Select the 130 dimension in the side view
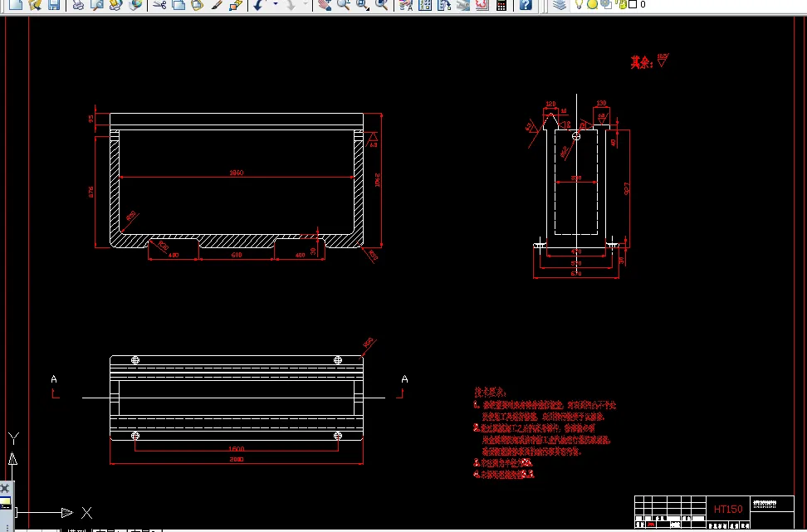This screenshot has height=532, width=807. pos(601,104)
